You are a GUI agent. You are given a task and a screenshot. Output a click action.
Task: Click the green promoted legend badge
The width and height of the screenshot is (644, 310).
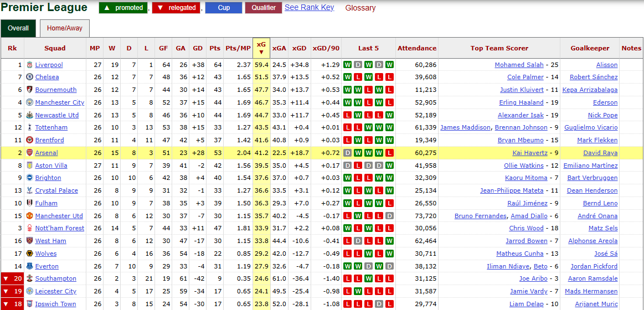(x=123, y=8)
